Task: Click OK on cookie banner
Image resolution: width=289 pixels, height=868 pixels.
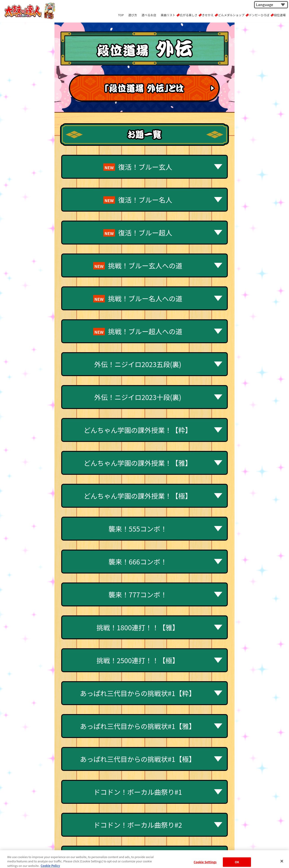Action: point(237,862)
